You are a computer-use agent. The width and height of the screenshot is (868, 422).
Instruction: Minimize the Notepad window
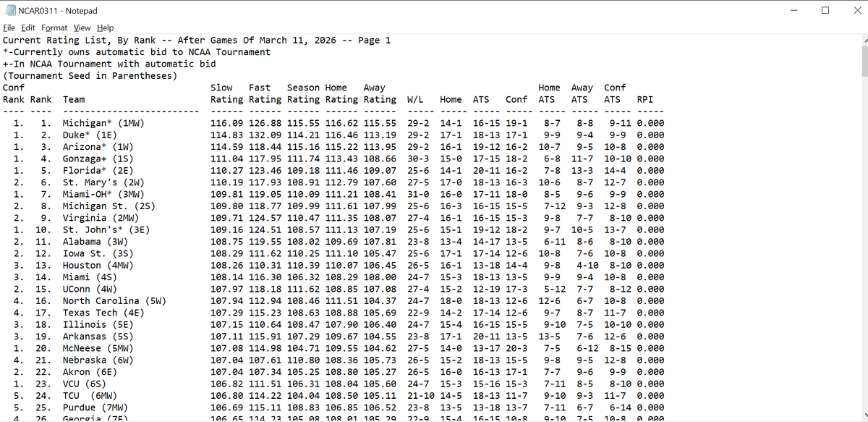click(x=793, y=11)
